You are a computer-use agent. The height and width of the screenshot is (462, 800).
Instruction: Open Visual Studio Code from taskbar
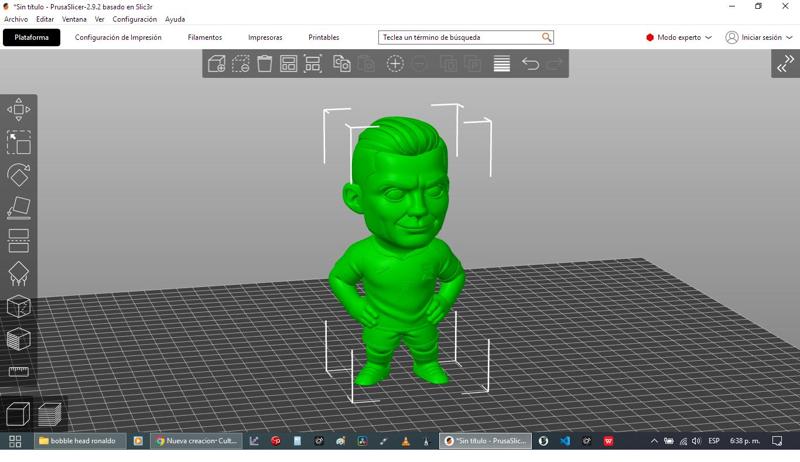(x=565, y=441)
